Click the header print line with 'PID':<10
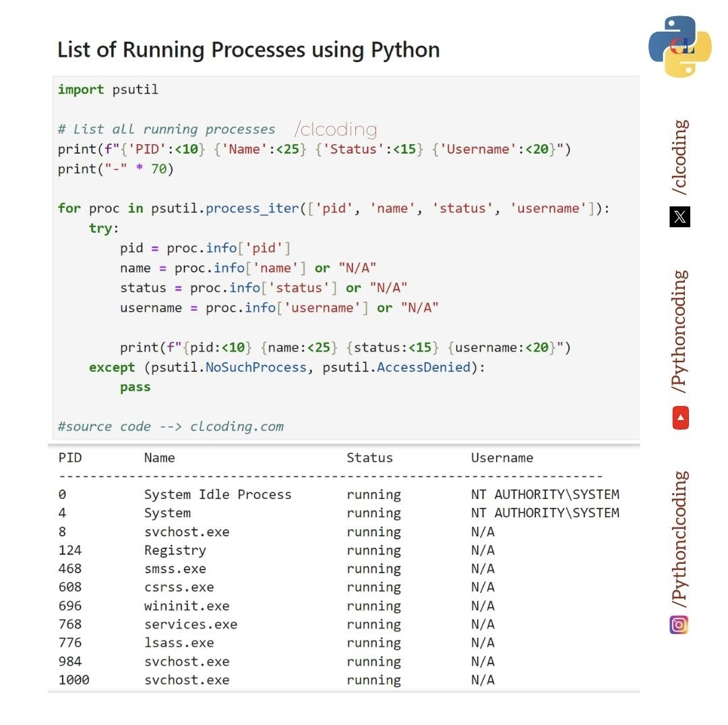Screen dimensions: 728x725 pos(314,149)
